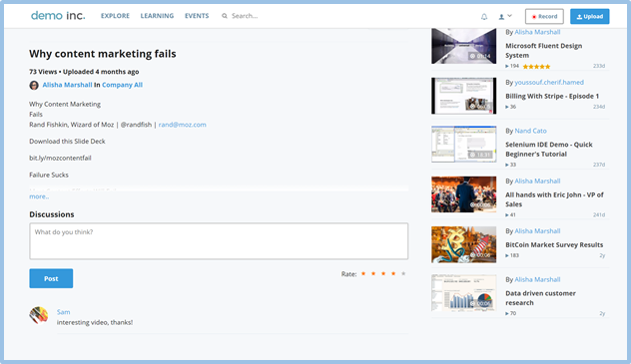Expand the description with more..
This screenshot has width=631, height=364.
(39, 196)
